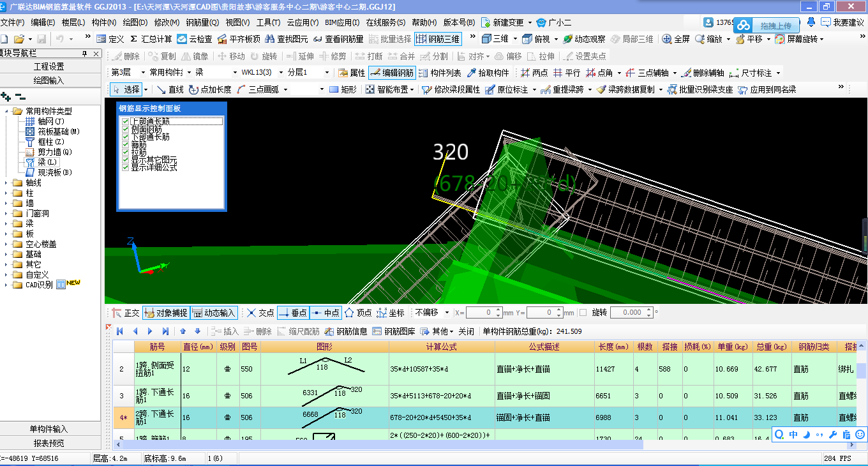Click 绘图输入 navigation button
Viewport: 868px width, 466px height.
49,80
